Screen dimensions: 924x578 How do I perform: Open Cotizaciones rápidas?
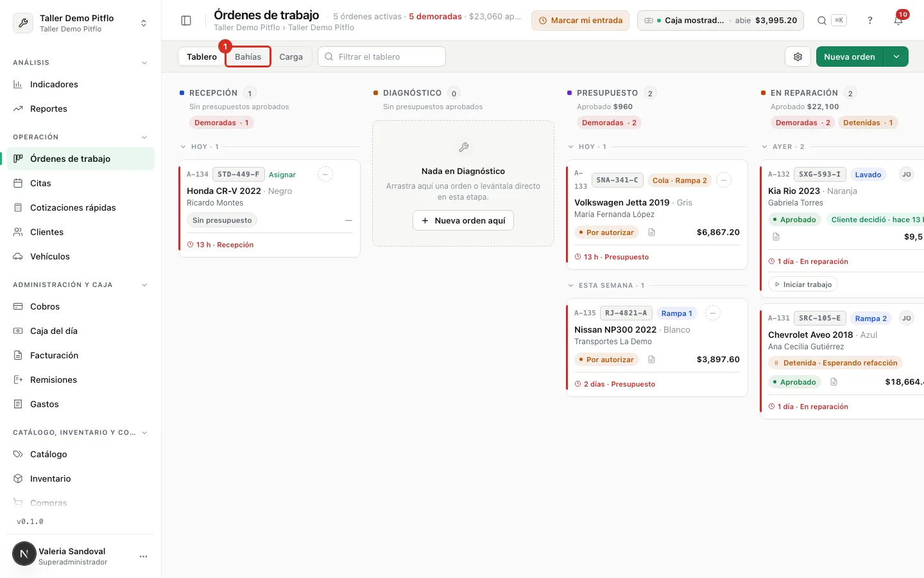click(80, 207)
